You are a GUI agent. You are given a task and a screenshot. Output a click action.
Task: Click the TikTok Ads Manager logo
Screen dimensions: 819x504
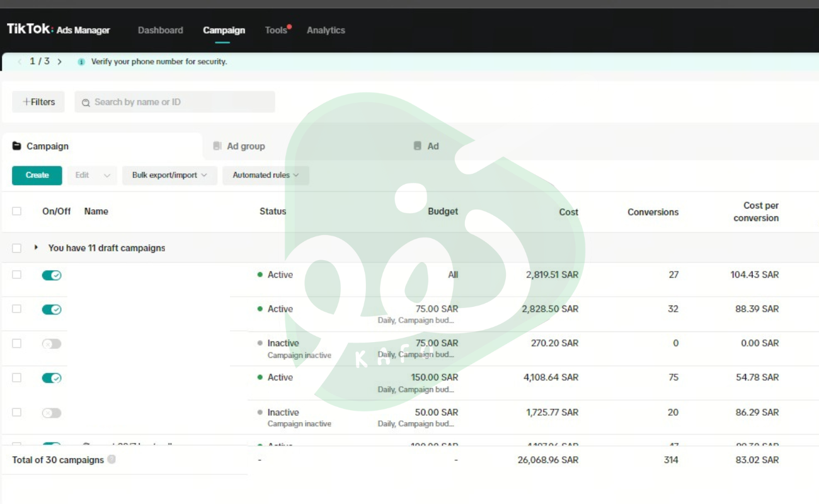click(x=58, y=30)
